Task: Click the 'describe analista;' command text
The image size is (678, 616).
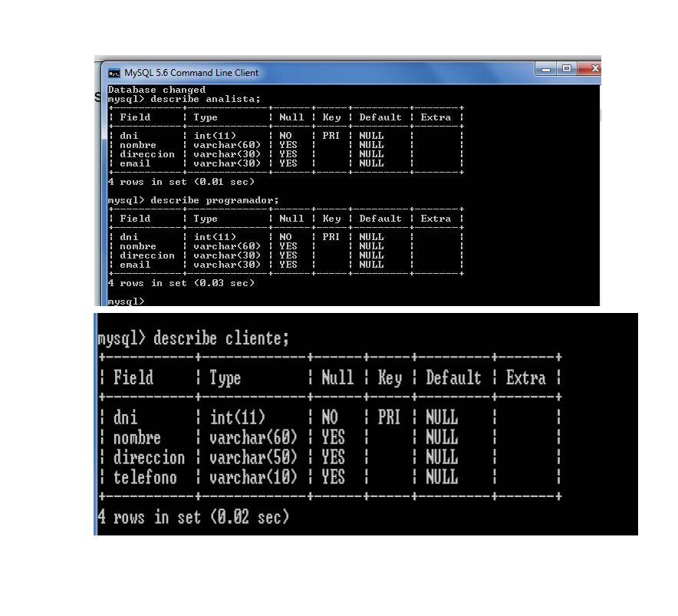Action: tap(206, 99)
